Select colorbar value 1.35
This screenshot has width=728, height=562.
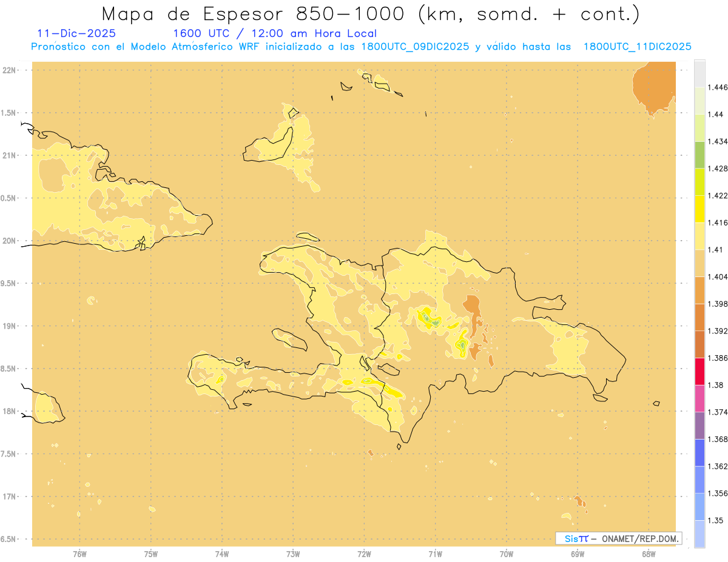pos(716,520)
